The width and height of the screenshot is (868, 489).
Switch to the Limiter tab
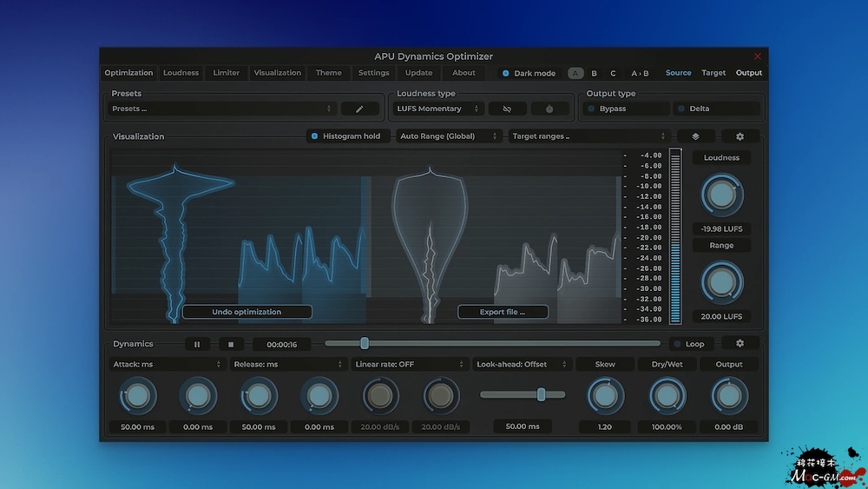227,73
